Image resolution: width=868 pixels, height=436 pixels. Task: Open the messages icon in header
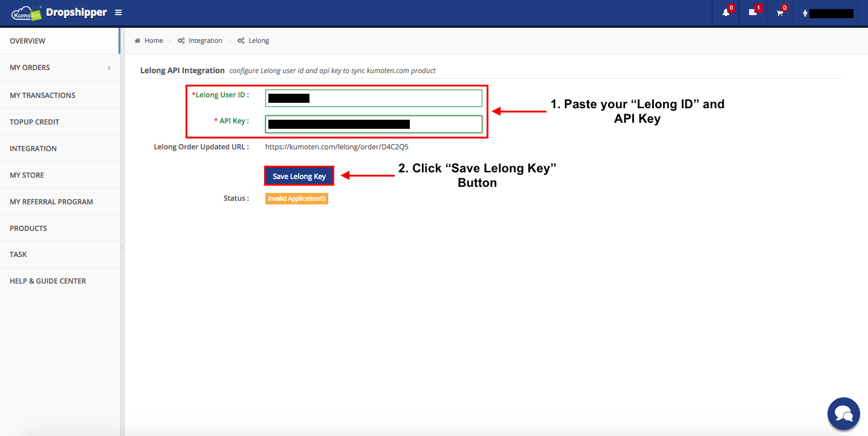tap(753, 12)
